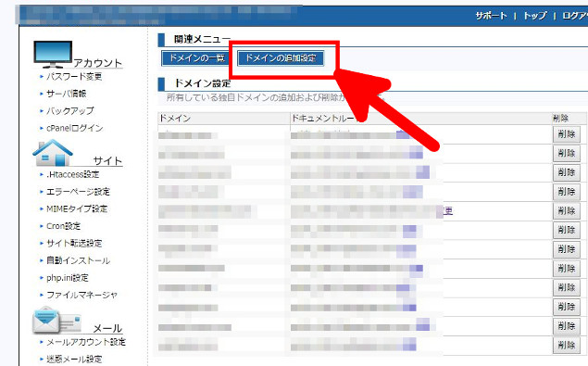Open ファイルマネージャ link
The width and height of the screenshot is (588, 366).
click(81, 295)
